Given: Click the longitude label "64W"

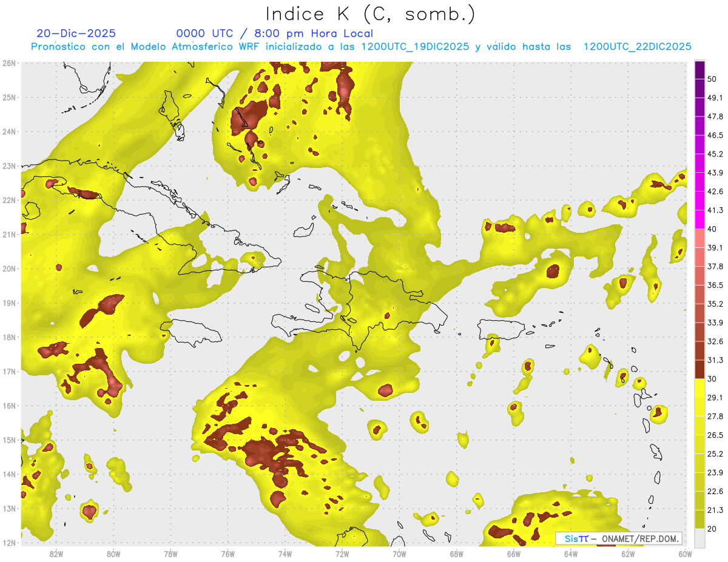Looking at the screenshot, I should click(x=571, y=554).
